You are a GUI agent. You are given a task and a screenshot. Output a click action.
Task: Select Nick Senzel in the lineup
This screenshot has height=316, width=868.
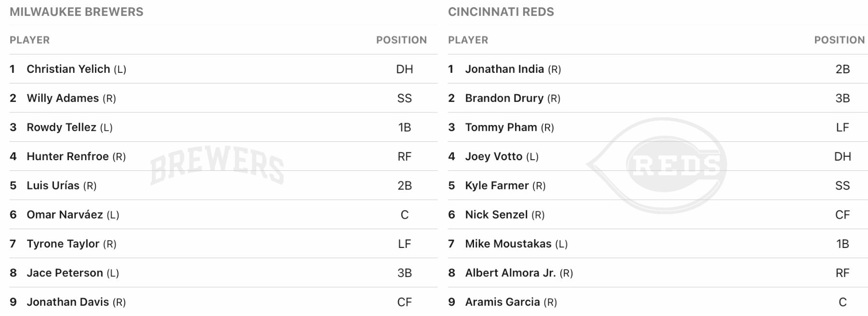pos(496,215)
